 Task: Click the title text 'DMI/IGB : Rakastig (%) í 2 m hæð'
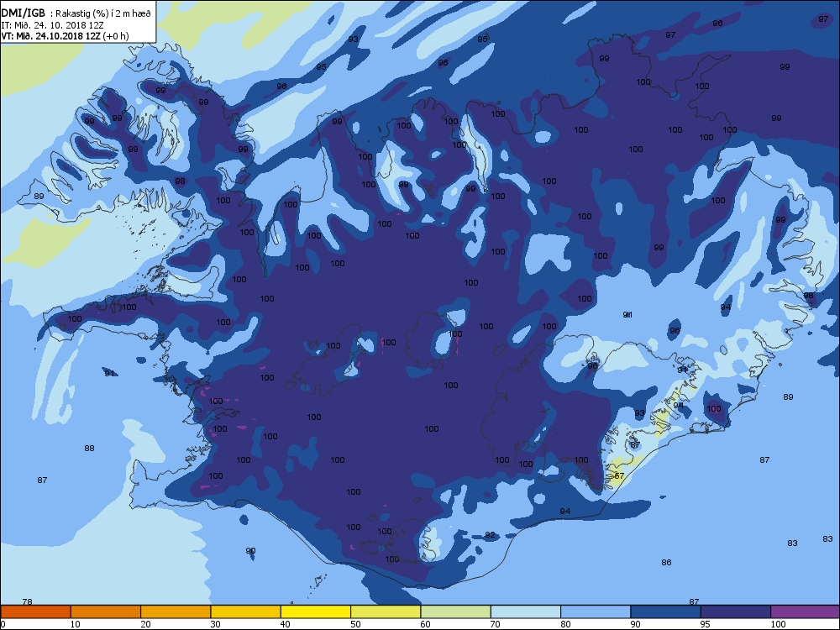click(x=76, y=14)
